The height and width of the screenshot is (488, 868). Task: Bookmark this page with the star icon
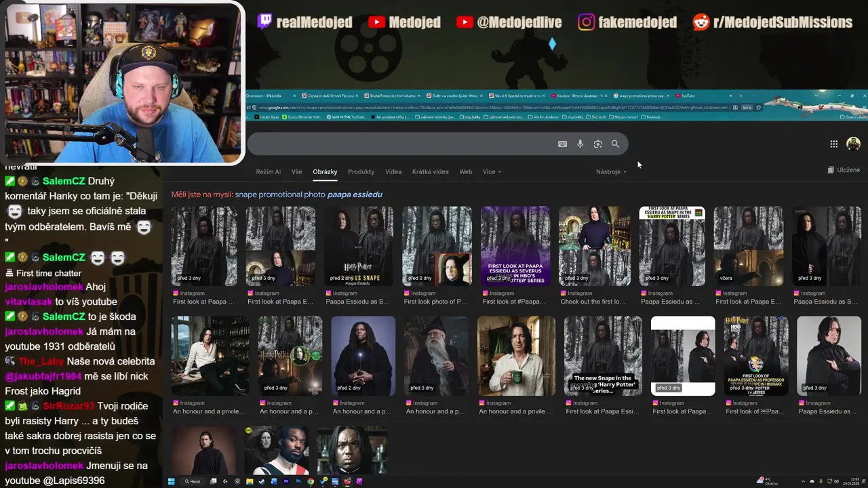[x=758, y=107]
